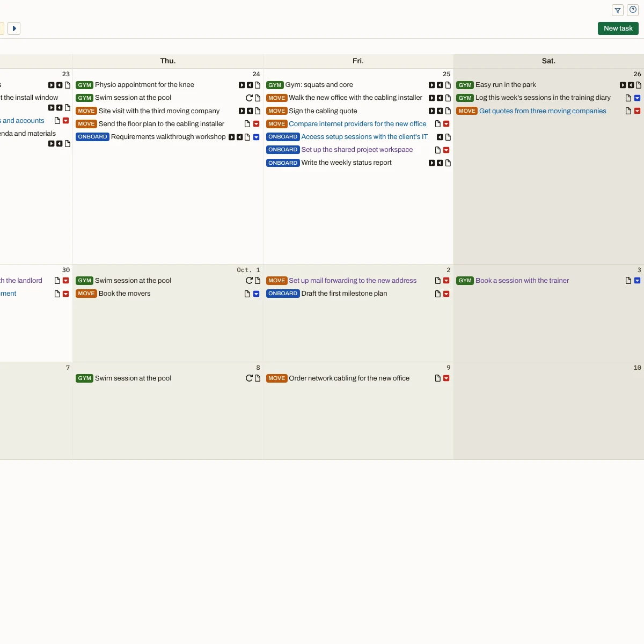Open red dropdown for Send the floor plan task
Viewport: 644px width, 644px height.
(256, 124)
